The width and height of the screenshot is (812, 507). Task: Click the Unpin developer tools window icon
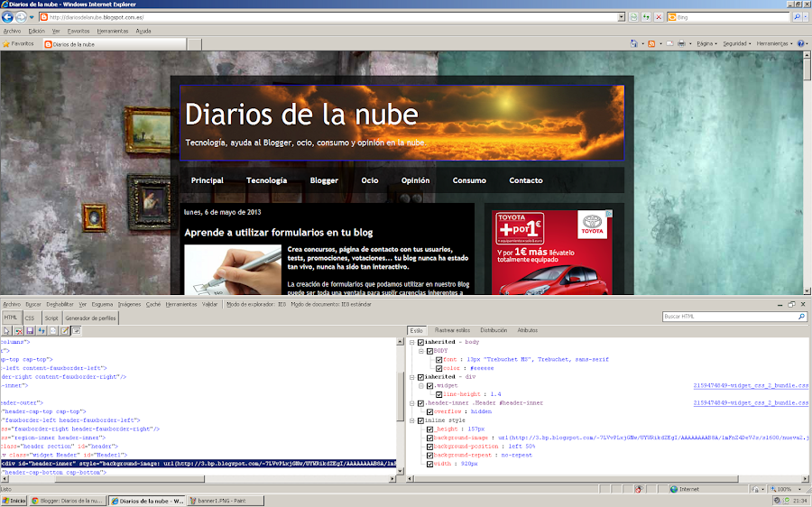click(791, 305)
